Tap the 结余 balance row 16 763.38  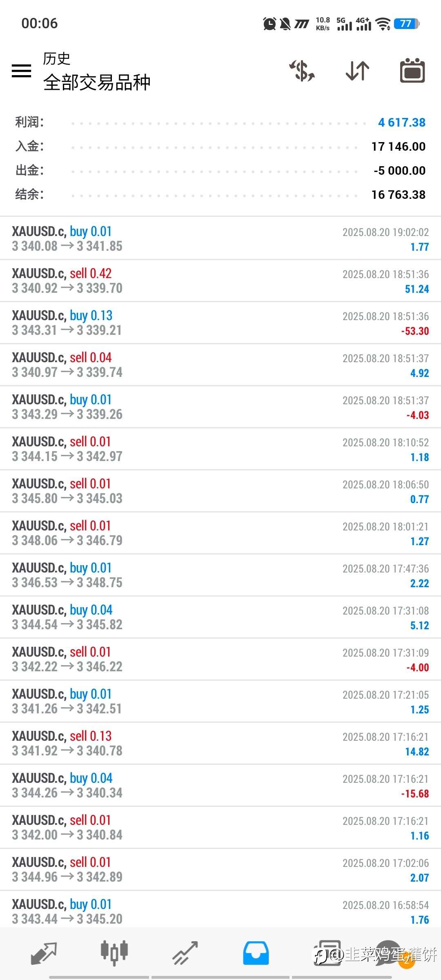220,195
